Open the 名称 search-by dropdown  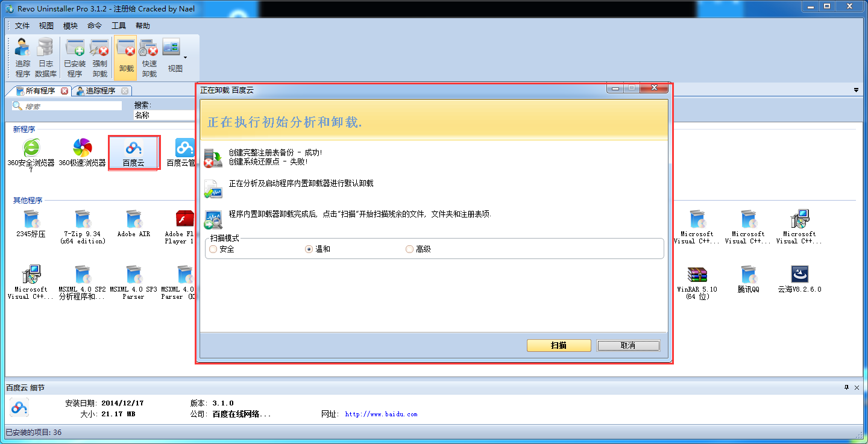point(164,115)
